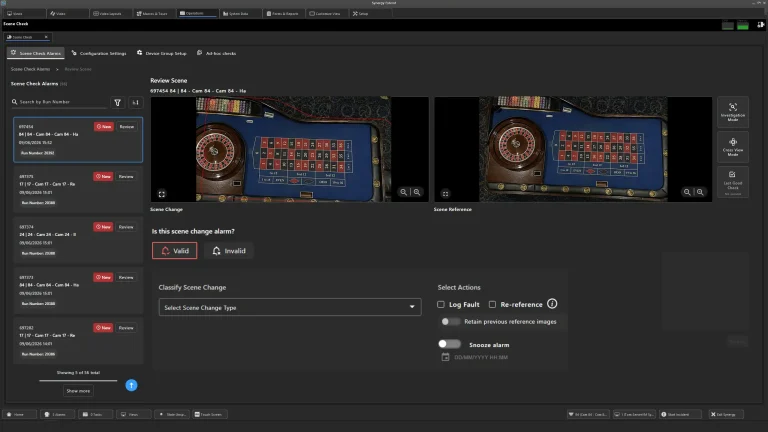Viewport: 768px width, 432px height.
Task: Click the snooze date-time input field
Action: [x=481, y=358]
